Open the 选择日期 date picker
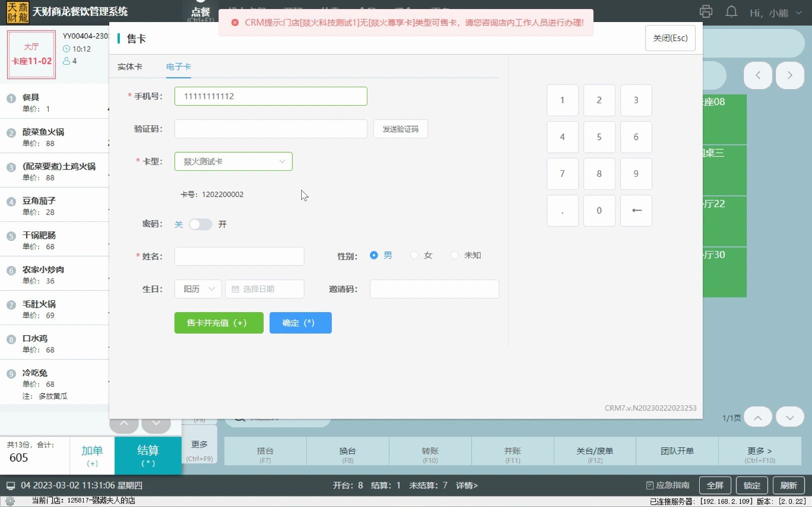 (265, 289)
